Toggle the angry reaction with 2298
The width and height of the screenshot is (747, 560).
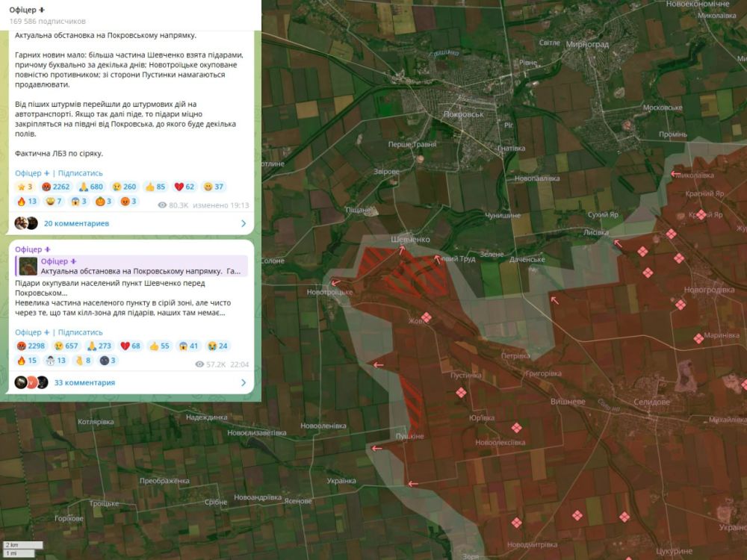click(31, 346)
